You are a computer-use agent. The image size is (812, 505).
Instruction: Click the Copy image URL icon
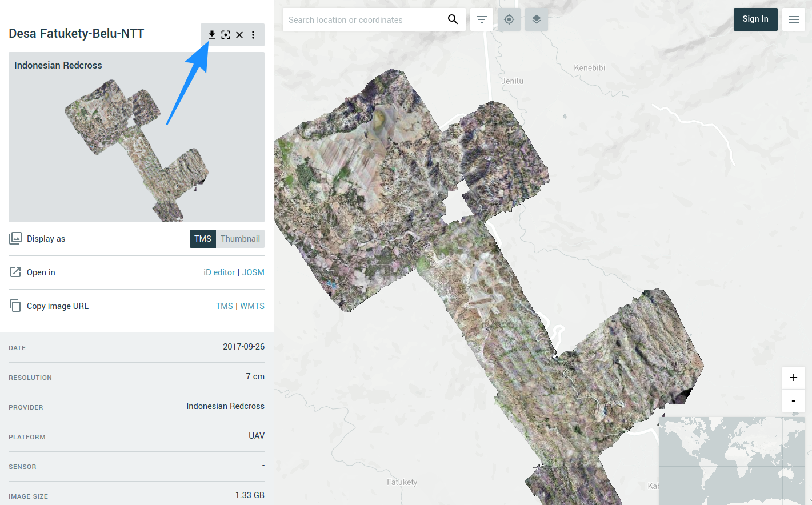[15, 306]
